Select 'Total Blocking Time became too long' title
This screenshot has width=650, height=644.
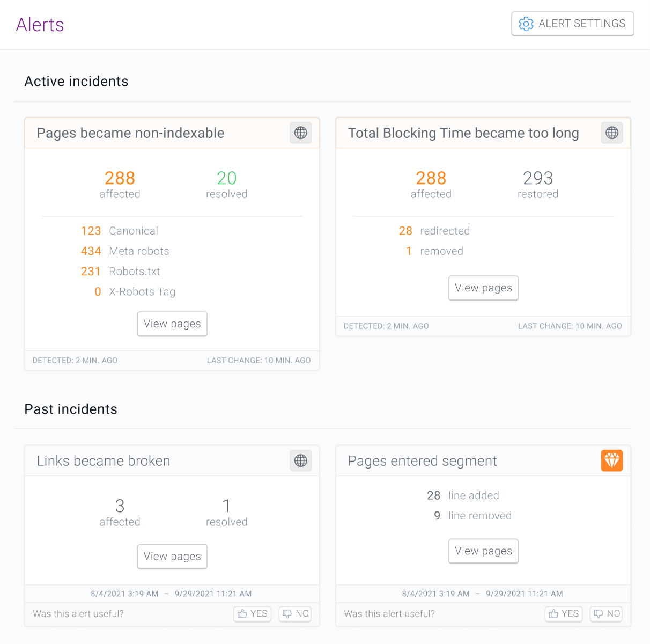[463, 133]
